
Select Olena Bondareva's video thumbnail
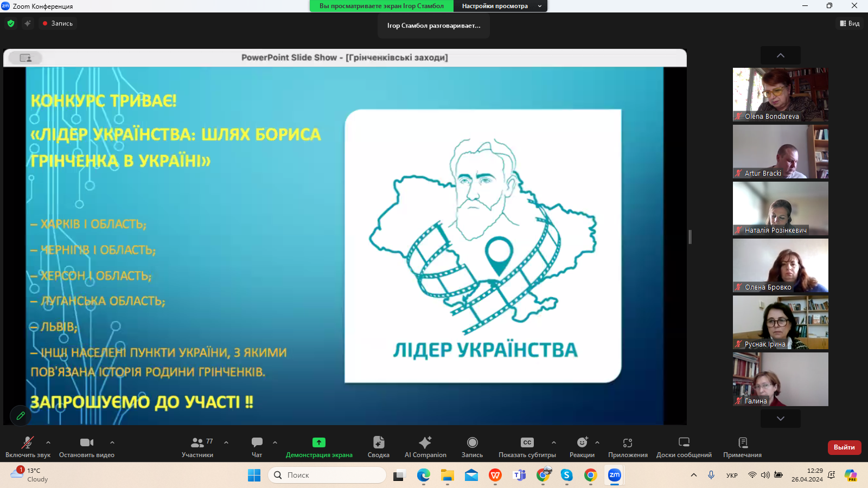click(x=780, y=94)
